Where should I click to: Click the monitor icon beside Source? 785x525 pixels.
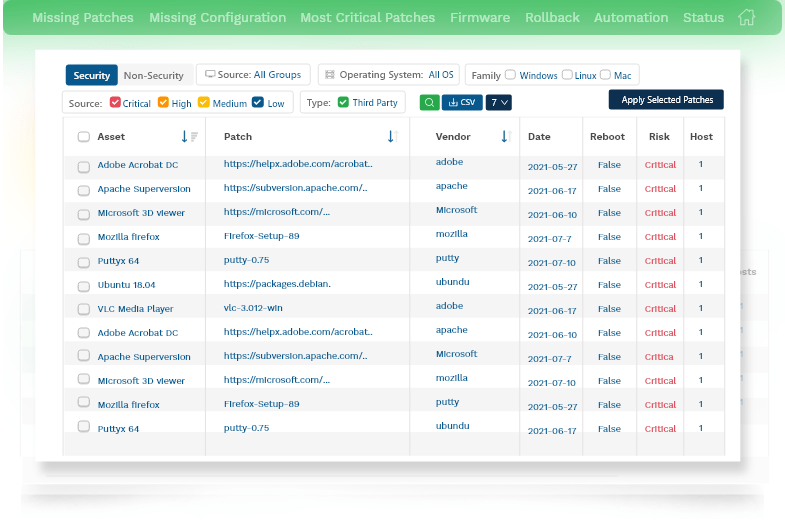210,75
